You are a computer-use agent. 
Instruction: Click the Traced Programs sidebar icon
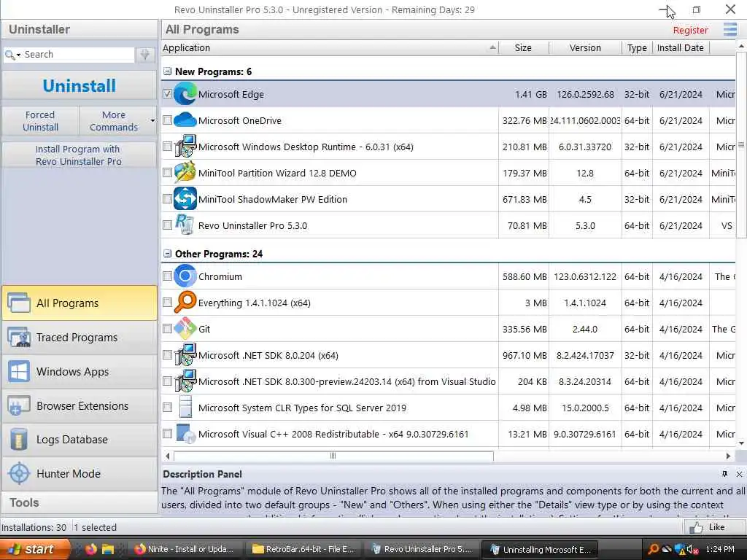coord(19,337)
